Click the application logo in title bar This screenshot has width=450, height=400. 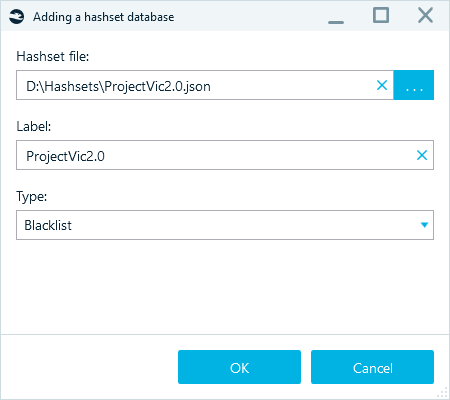click(17, 17)
